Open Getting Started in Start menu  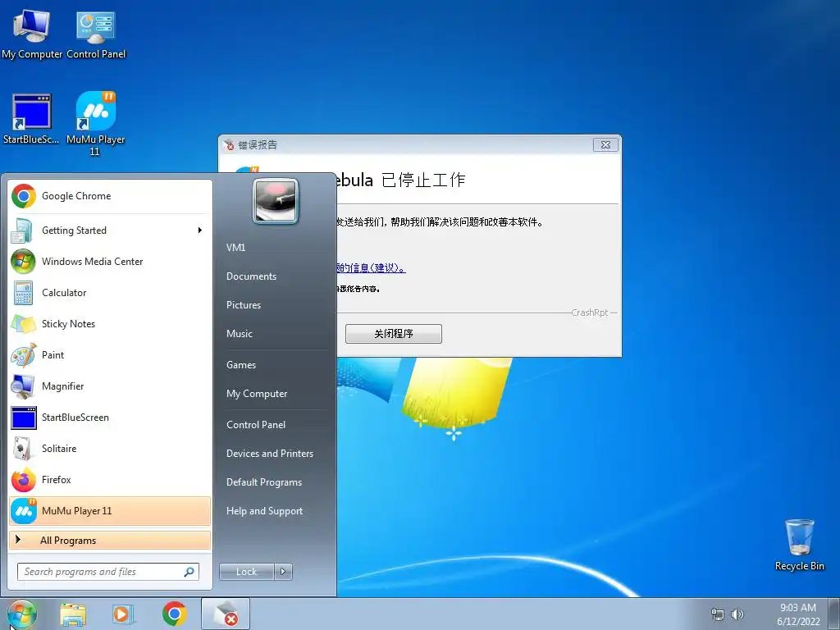pyautogui.click(x=110, y=231)
